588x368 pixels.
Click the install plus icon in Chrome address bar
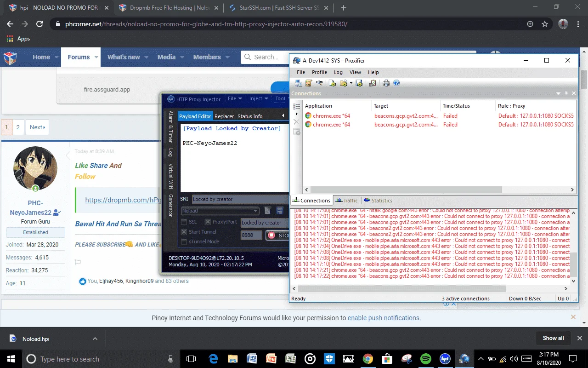tap(530, 24)
